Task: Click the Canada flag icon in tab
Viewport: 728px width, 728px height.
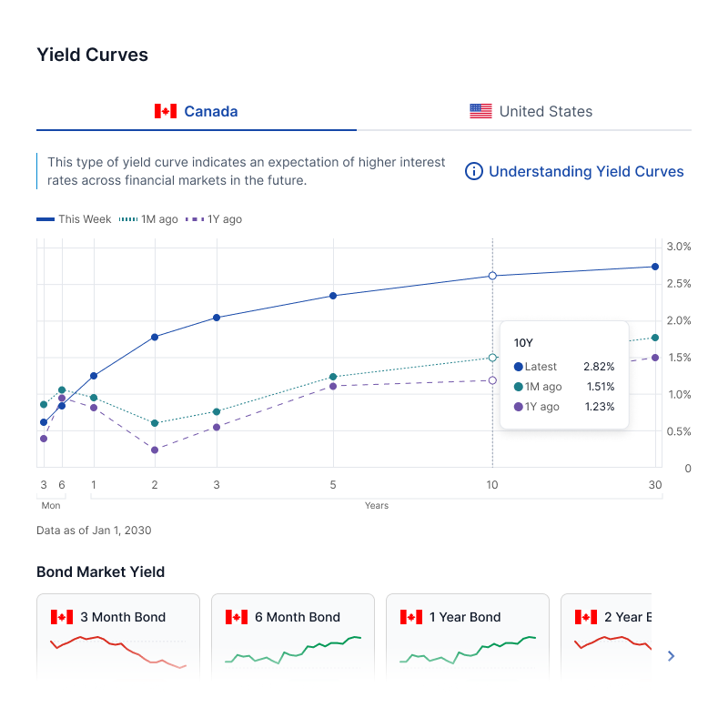Action: coord(165,111)
